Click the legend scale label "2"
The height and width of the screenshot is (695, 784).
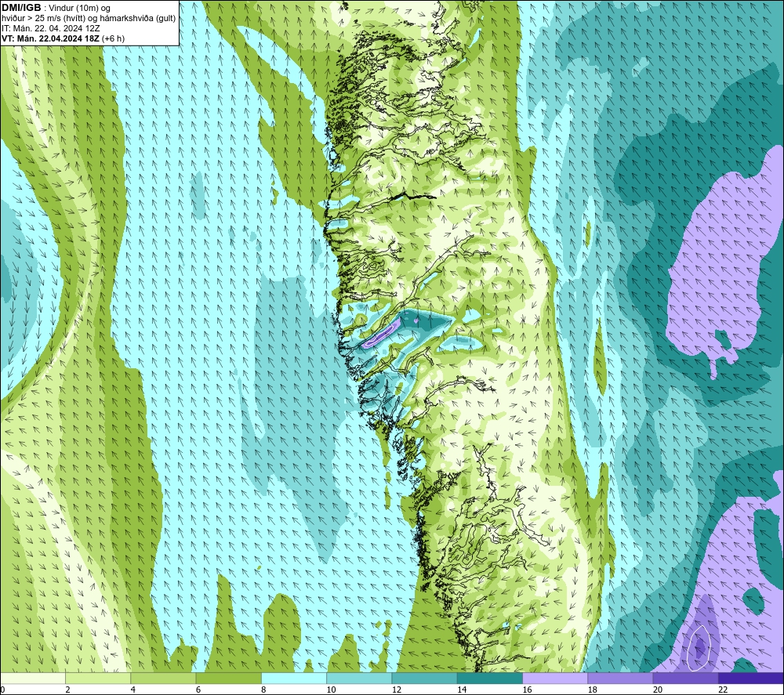67,690
